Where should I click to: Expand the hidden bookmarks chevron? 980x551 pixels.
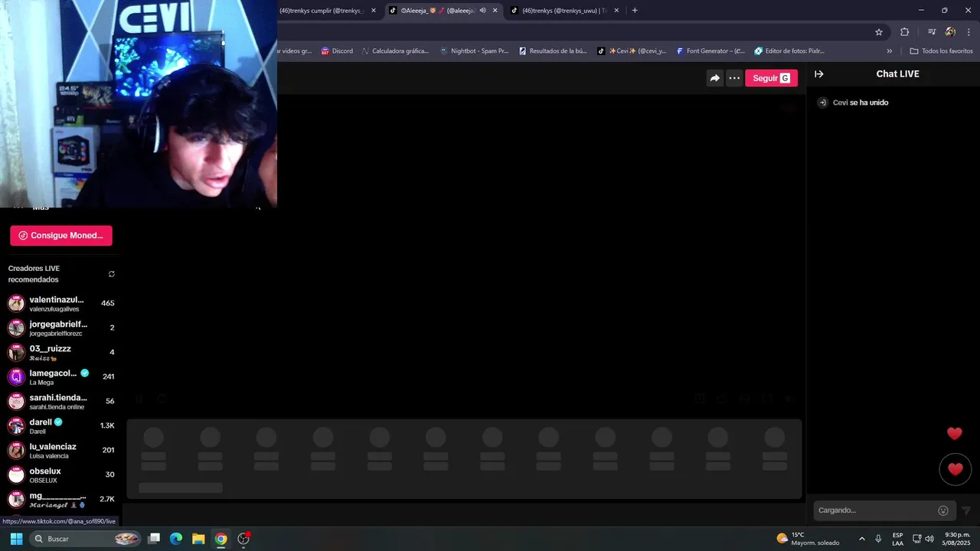889,51
